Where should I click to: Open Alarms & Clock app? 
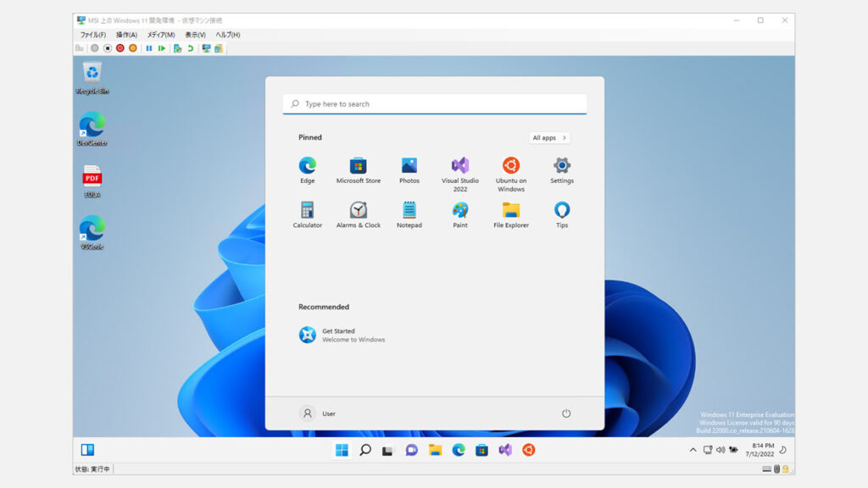click(x=358, y=211)
